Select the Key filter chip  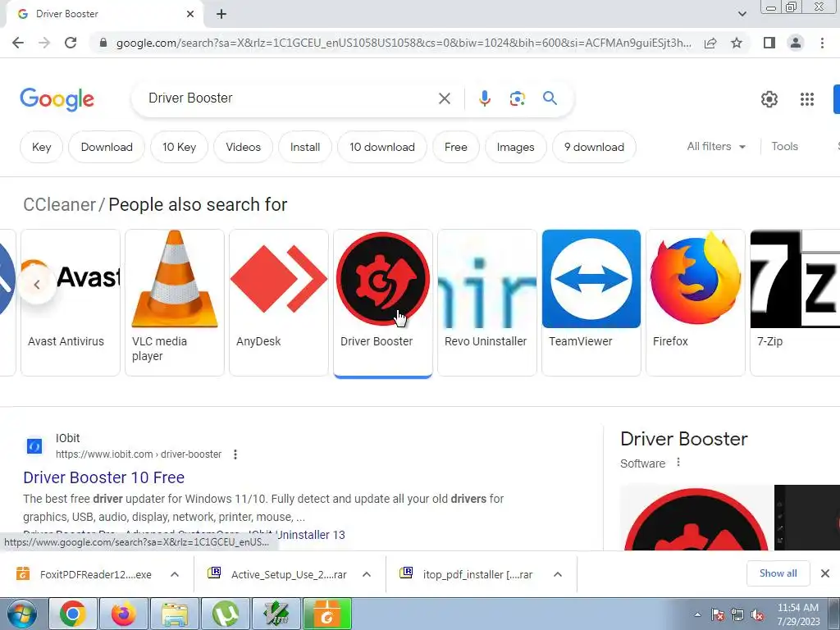coord(41,147)
